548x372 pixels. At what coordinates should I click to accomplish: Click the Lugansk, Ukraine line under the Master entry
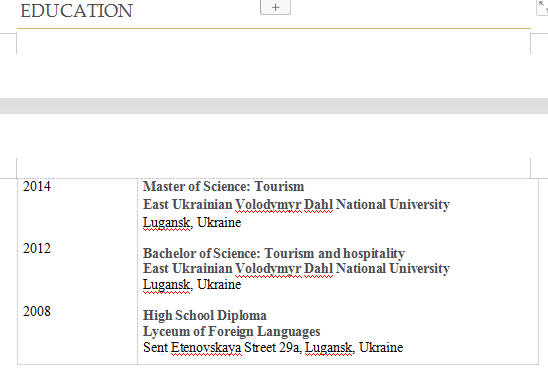(x=192, y=223)
